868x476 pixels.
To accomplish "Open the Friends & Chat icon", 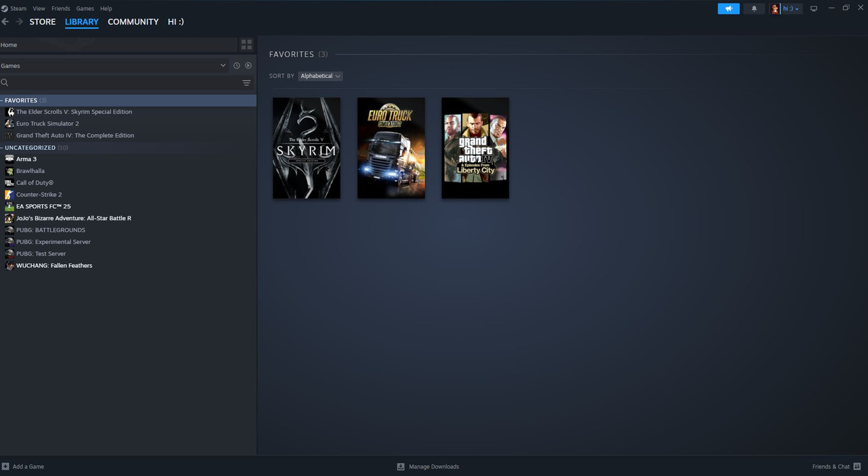I will [x=857, y=467].
